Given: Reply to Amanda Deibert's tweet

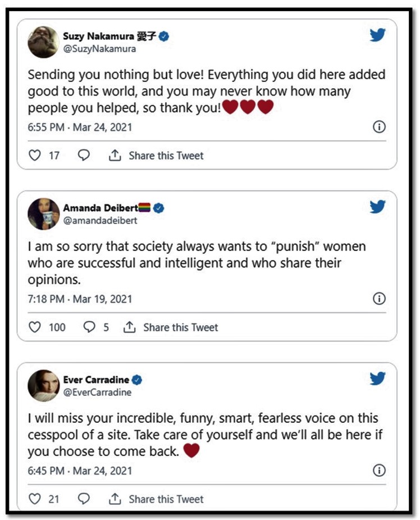Looking at the screenshot, I should tap(89, 327).
